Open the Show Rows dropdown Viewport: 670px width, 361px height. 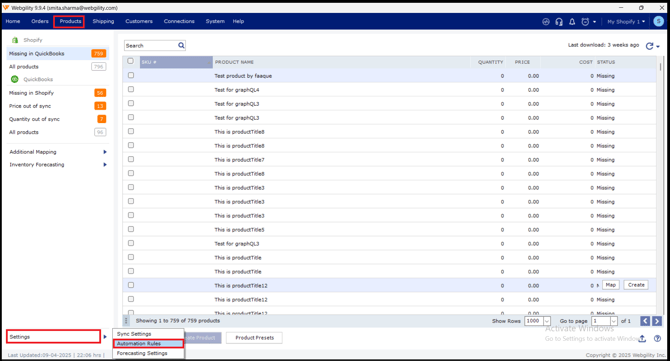[x=547, y=321]
